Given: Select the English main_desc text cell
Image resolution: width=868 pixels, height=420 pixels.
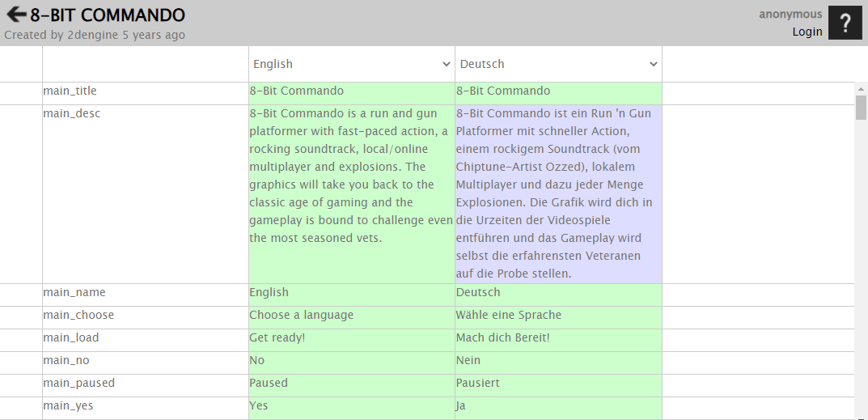Looking at the screenshot, I should pos(352,194).
